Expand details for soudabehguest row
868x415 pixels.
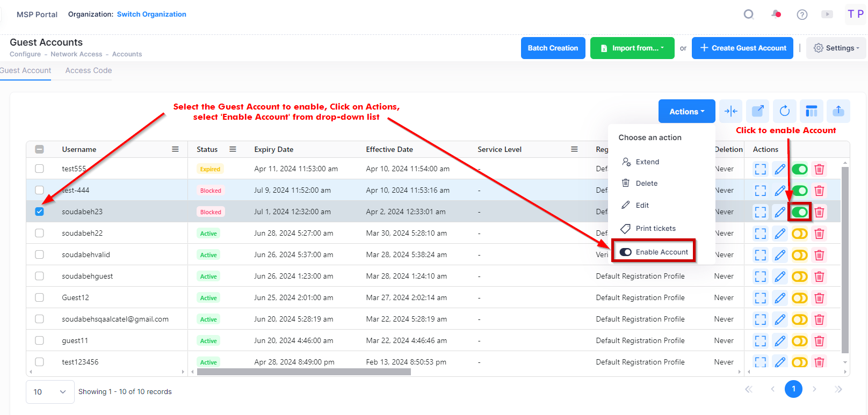click(761, 276)
